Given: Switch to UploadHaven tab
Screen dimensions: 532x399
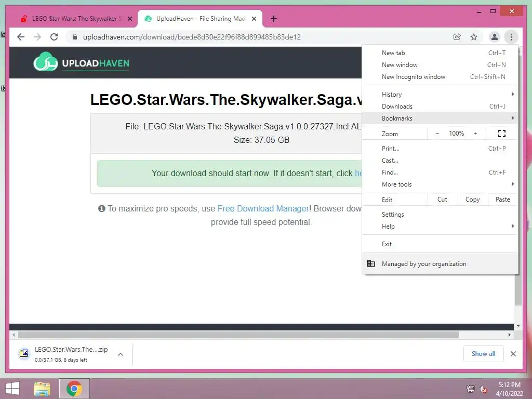Looking at the screenshot, I should pyautogui.click(x=200, y=19).
